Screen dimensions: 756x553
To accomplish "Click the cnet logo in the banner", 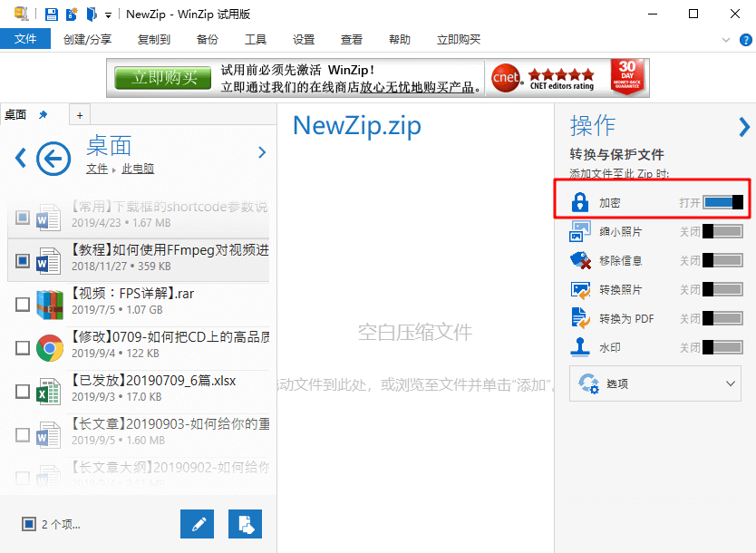I will click(x=506, y=78).
